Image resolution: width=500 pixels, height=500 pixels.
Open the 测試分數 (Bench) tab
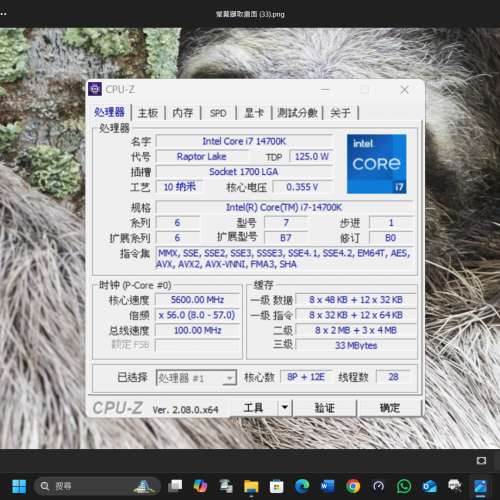(297, 113)
